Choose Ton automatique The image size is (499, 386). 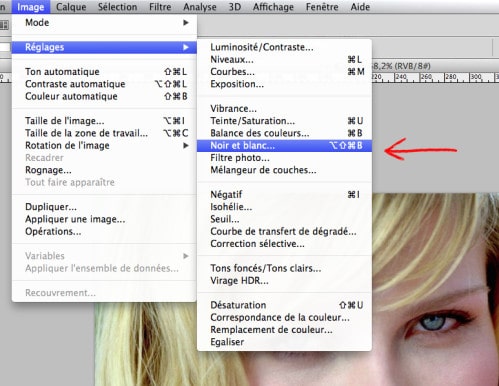pyautogui.click(x=104, y=72)
